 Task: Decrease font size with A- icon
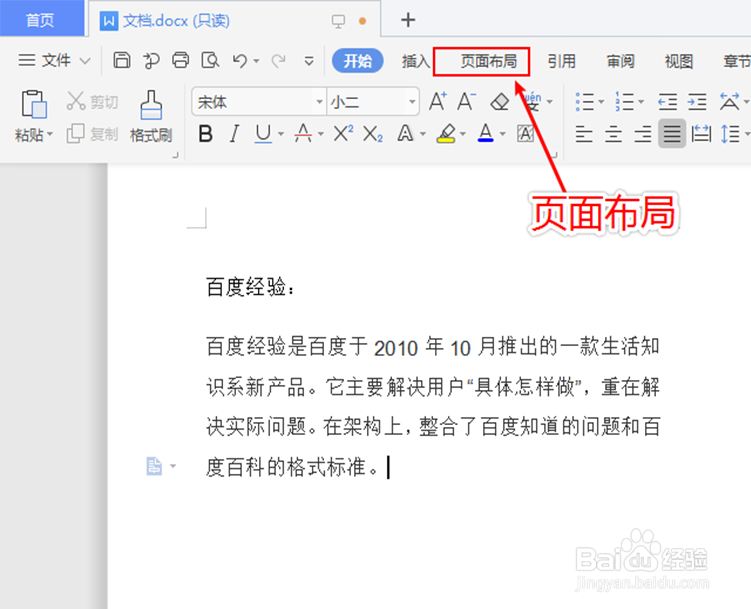pos(466,101)
